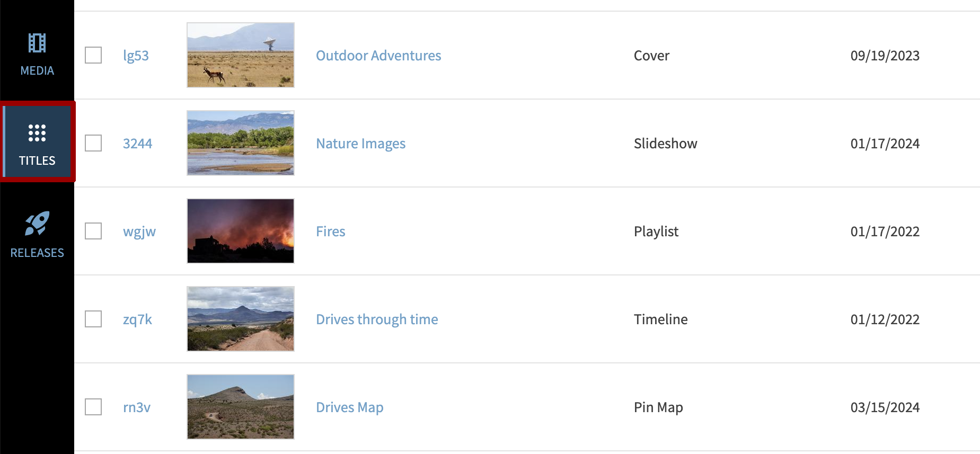The width and height of the screenshot is (980, 454).
Task: Open the Releases rocket icon
Action: (37, 224)
